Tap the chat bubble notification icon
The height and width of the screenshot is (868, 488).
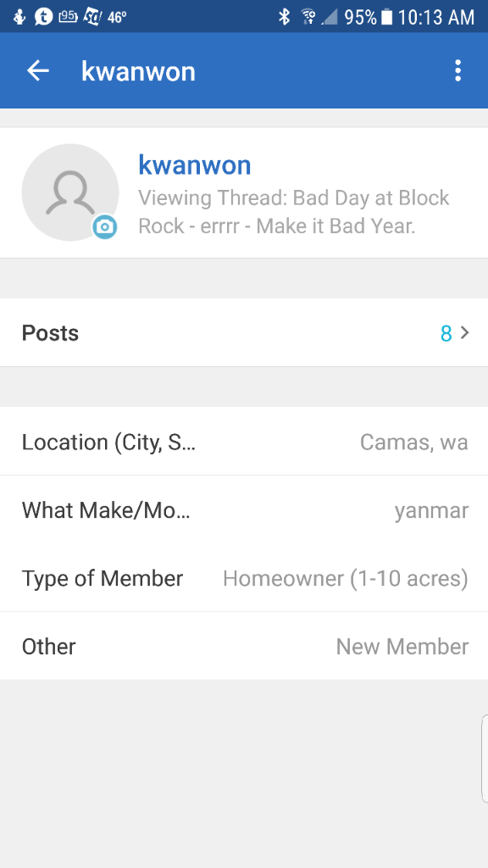(x=44, y=17)
